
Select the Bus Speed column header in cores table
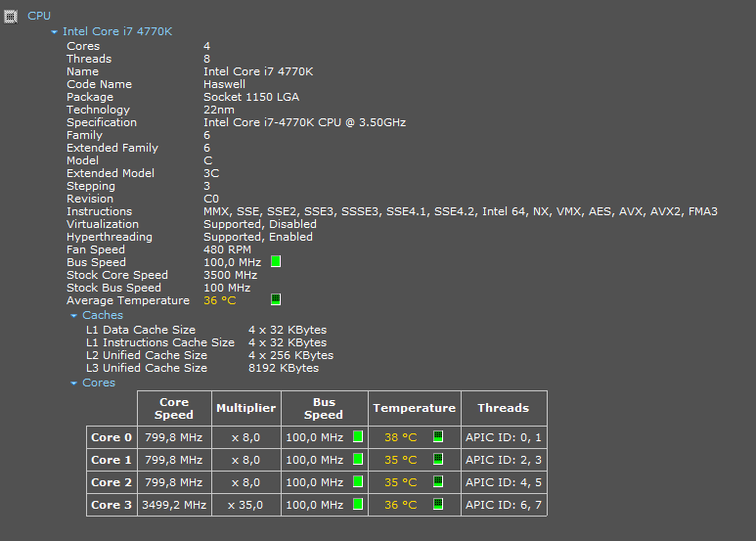click(x=325, y=408)
